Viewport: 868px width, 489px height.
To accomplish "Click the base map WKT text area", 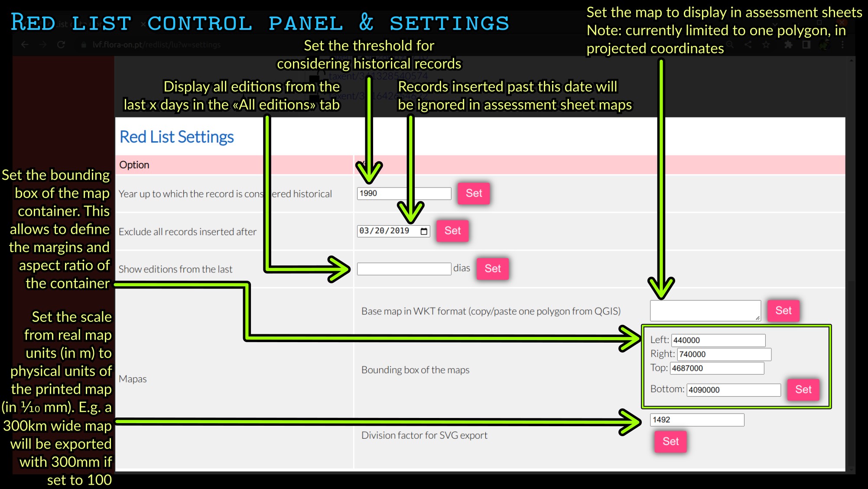I will pos(706,310).
